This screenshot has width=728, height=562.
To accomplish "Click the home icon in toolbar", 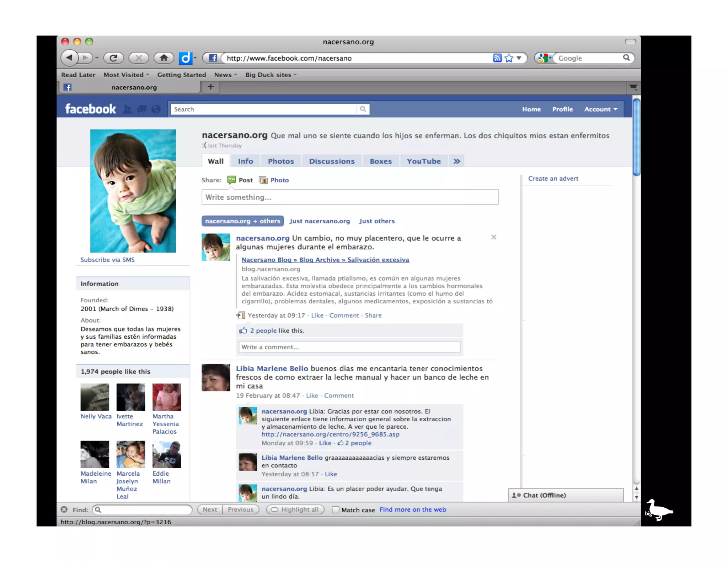I will click(x=164, y=58).
